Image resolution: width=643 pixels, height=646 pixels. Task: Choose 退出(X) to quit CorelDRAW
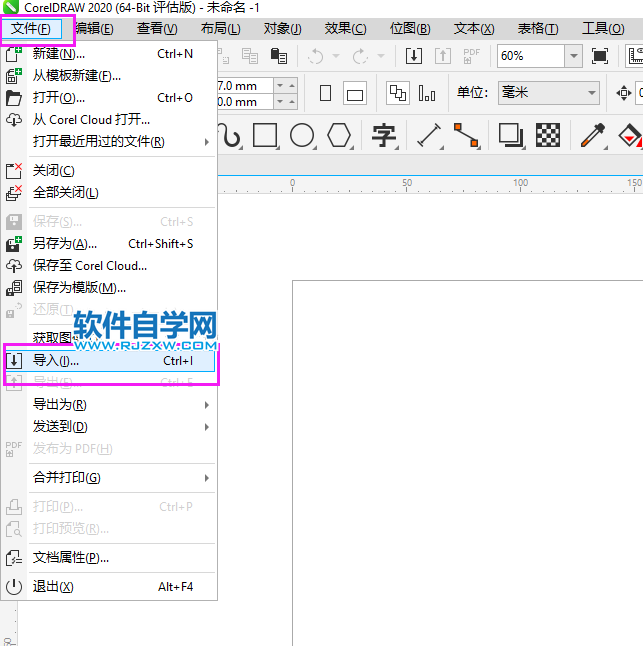click(x=110, y=587)
